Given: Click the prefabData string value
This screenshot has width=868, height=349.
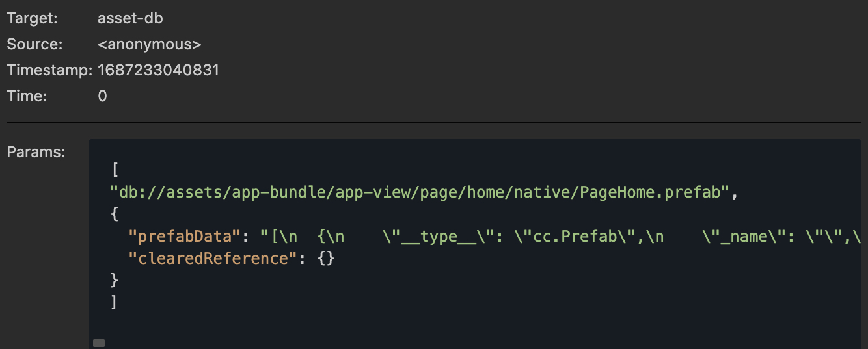Looking at the screenshot, I should (560, 237).
